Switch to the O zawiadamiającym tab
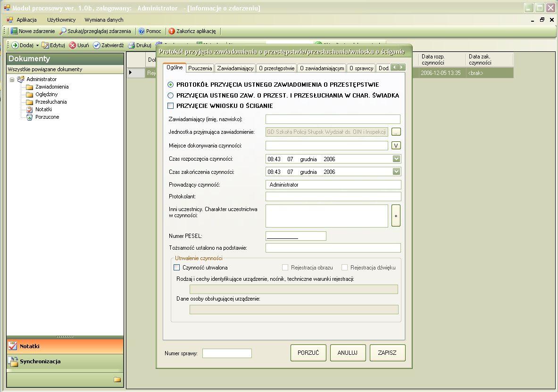 click(322, 68)
